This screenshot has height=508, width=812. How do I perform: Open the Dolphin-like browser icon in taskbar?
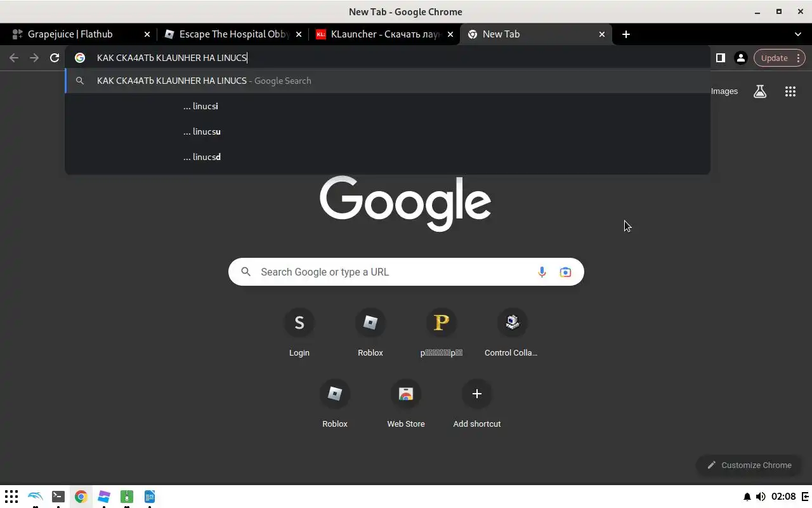tap(36, 497)
